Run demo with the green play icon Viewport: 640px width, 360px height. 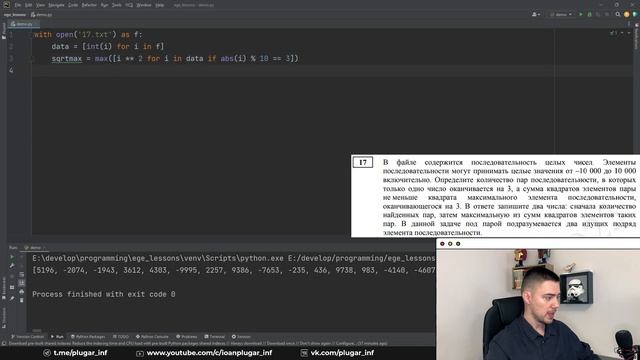[580, 14]
